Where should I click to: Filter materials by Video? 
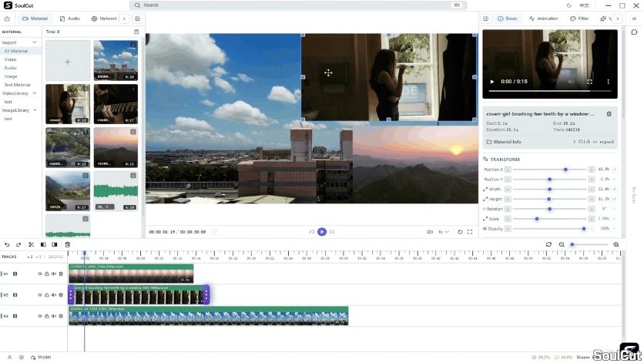[x=10, y=59]
